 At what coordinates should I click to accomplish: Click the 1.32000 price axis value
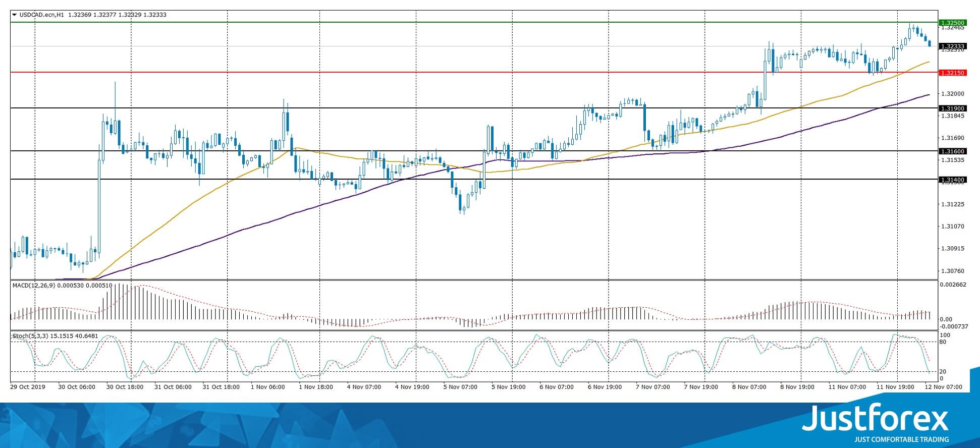(x=953, y=94)
